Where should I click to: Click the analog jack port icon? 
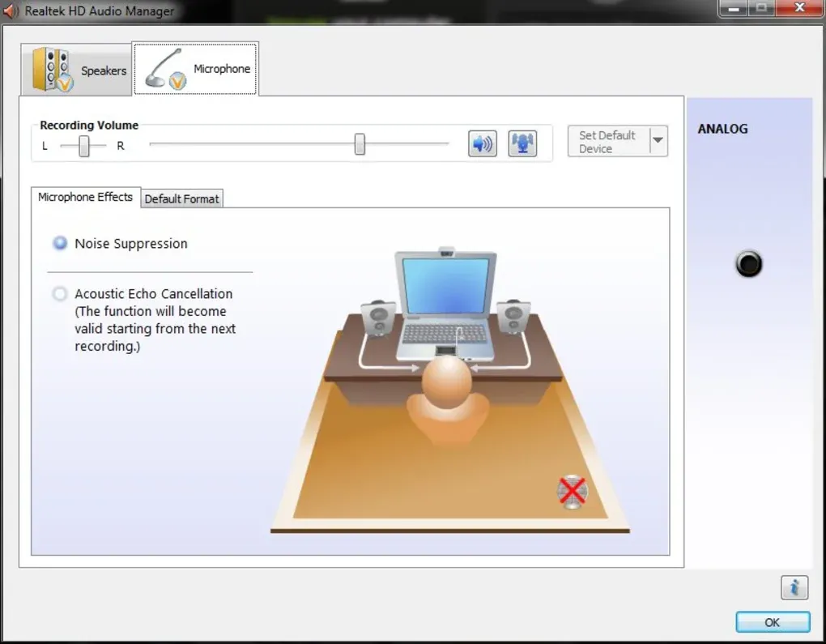tap(747, 264)
